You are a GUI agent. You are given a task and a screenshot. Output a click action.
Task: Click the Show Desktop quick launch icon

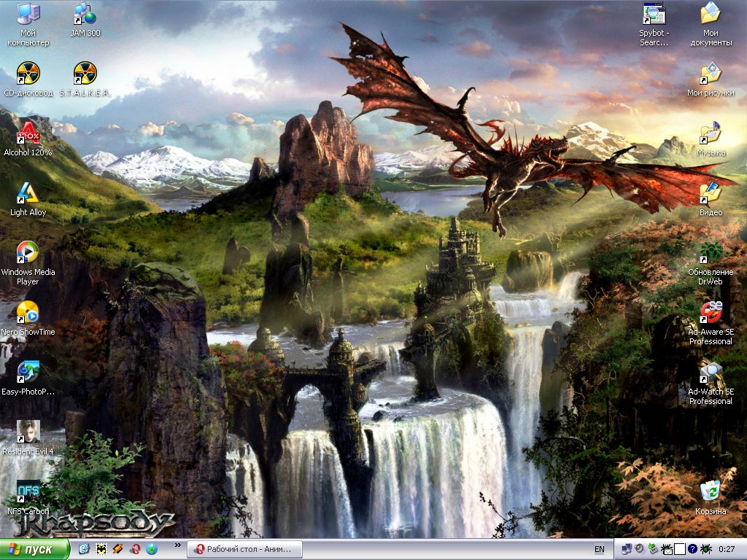pos(84,550)
